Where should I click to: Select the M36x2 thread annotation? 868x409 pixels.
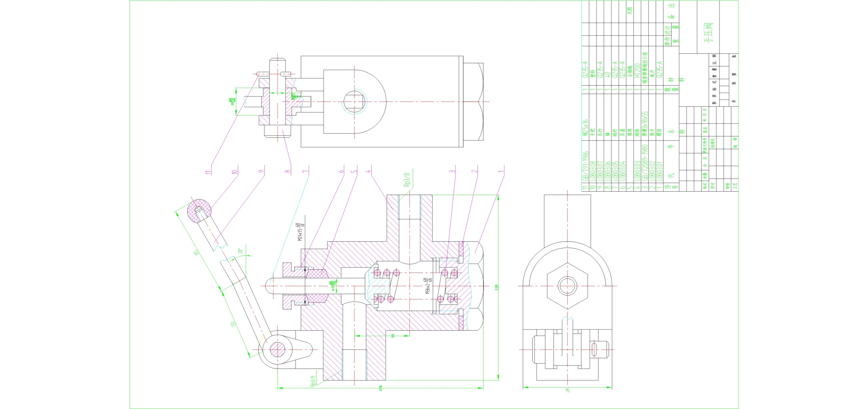click(429, 286)
